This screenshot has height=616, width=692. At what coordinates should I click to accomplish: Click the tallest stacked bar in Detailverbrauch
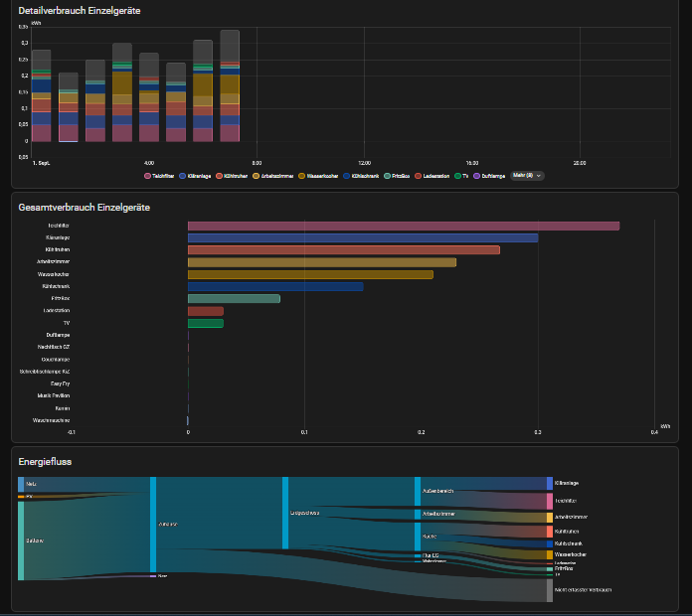[230, 85]
